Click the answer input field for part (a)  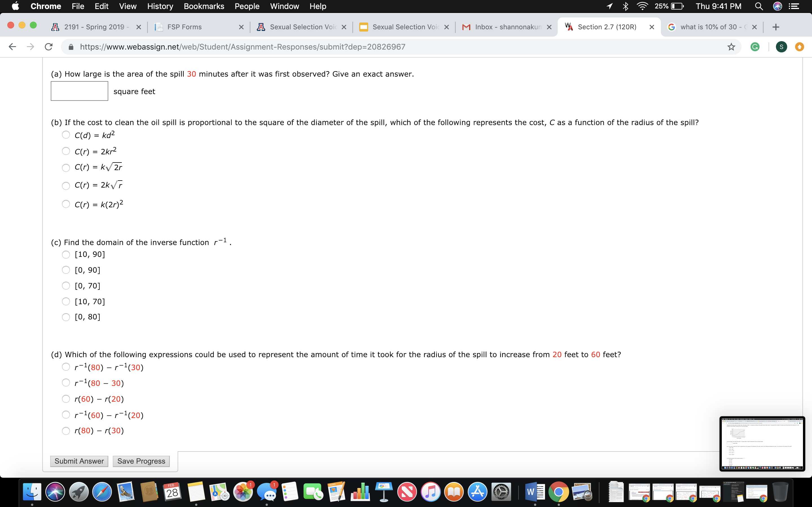[79, 91]
